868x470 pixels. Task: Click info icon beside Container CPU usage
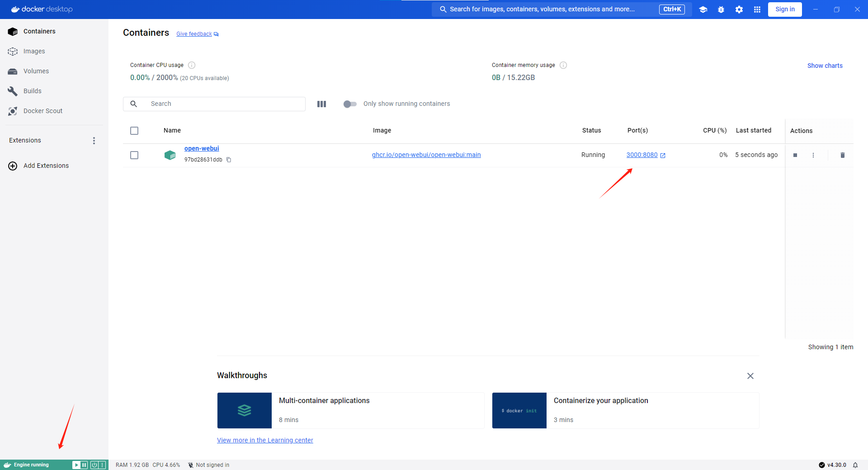[x=192, y=65]
